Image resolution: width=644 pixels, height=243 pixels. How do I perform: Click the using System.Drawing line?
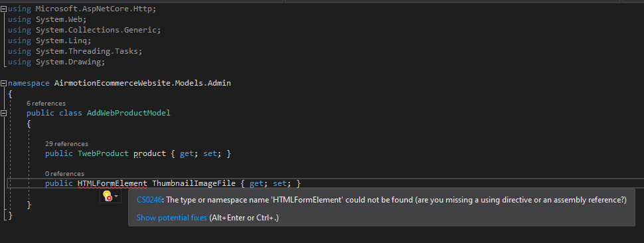tap(56, 62)
